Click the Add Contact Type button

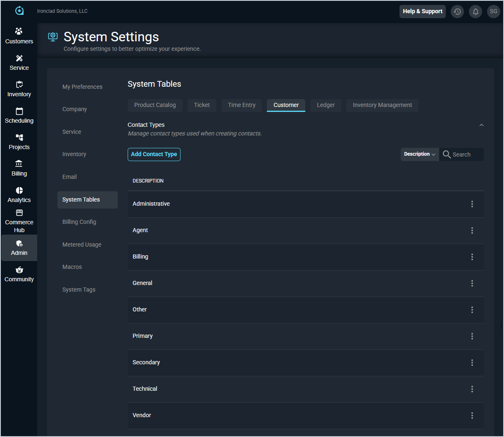pyautogui.click(x=154, y=154)
